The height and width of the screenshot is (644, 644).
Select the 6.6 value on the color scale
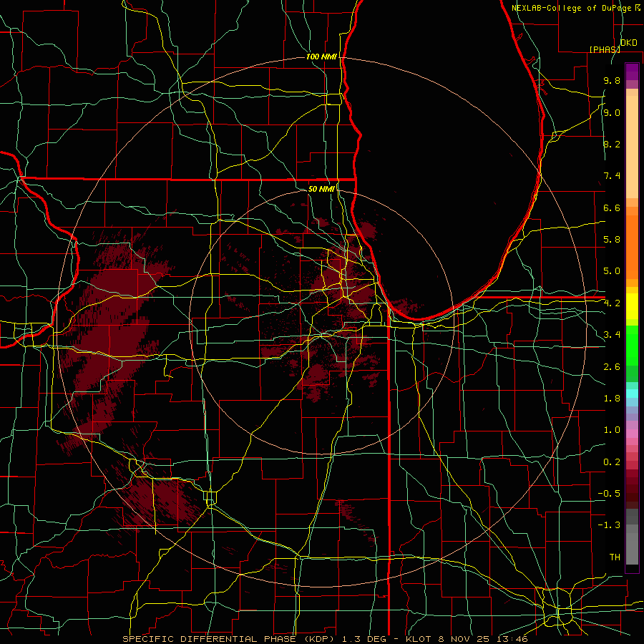(612, 208)
